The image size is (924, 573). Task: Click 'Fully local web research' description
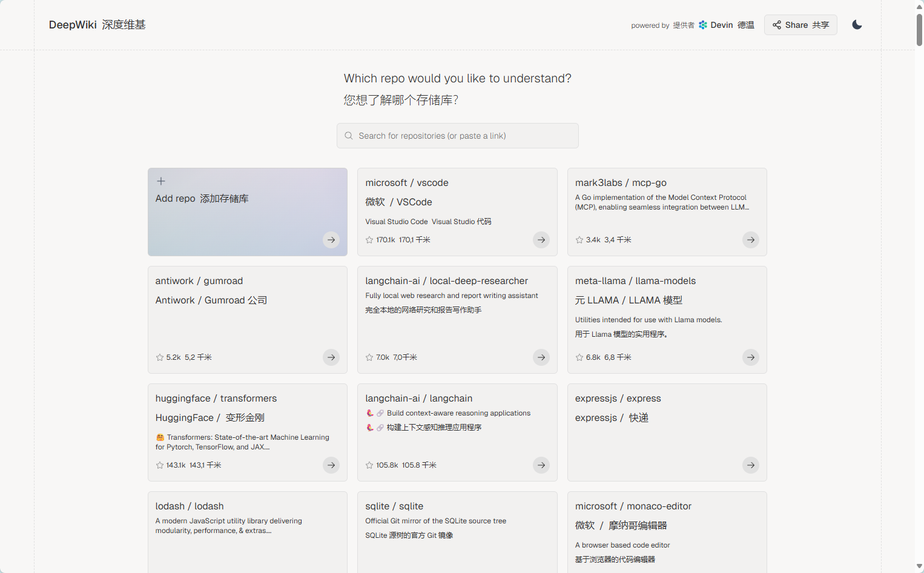click(x=452, y=296)
